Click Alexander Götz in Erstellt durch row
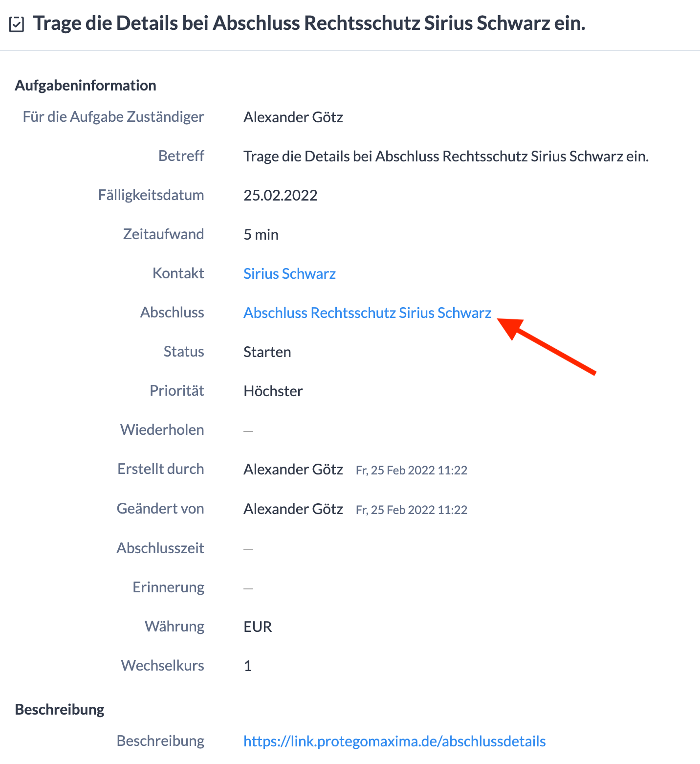 tap(293, 469)
